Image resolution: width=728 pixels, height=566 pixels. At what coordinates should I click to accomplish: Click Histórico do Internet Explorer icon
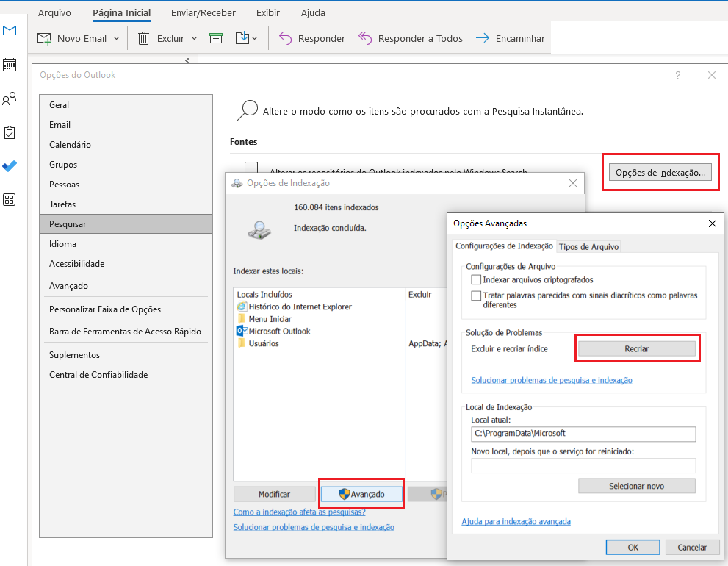(x=242, y=307)
